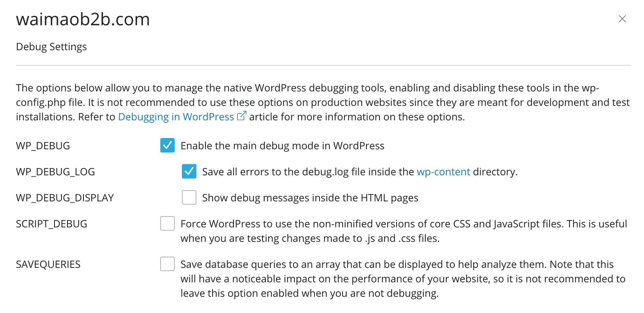Follow the wp-content directory link
Viewport: 644px width, 313px height.
443,171
